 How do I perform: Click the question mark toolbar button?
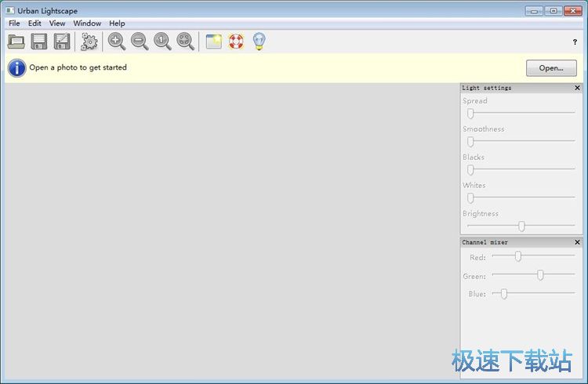click(575, 42)
